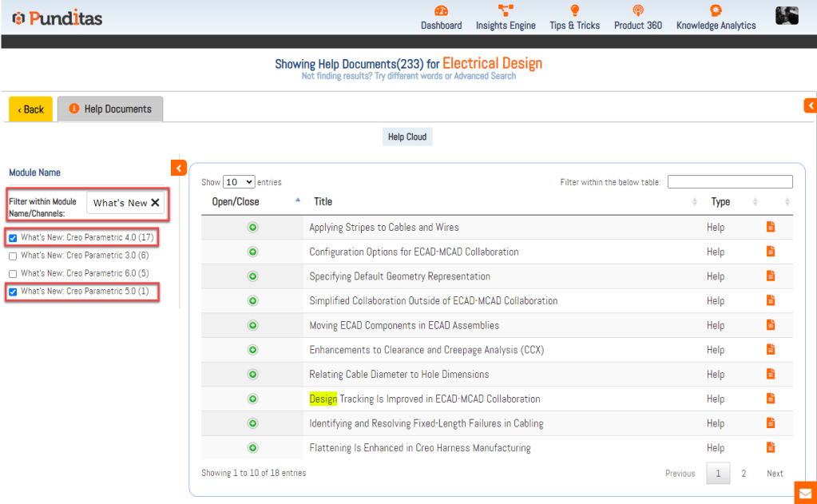Open Knowledge Analytics icon

click(x=716, y=10)
